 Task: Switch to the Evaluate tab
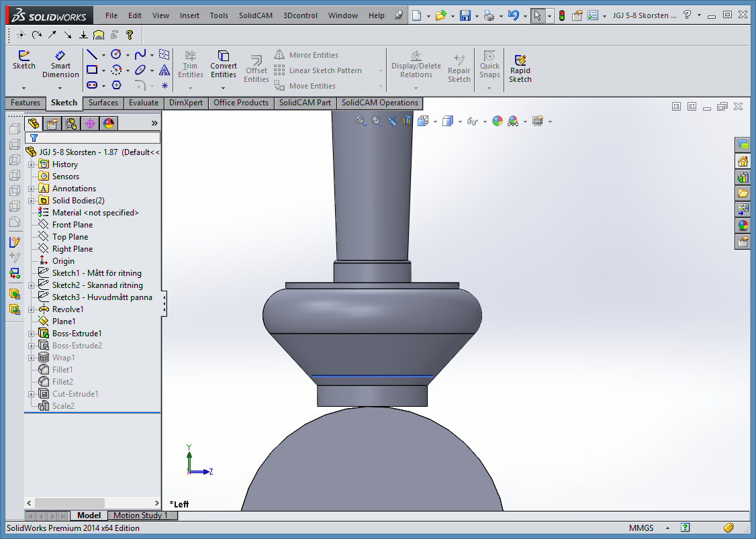tap(143, 103)
